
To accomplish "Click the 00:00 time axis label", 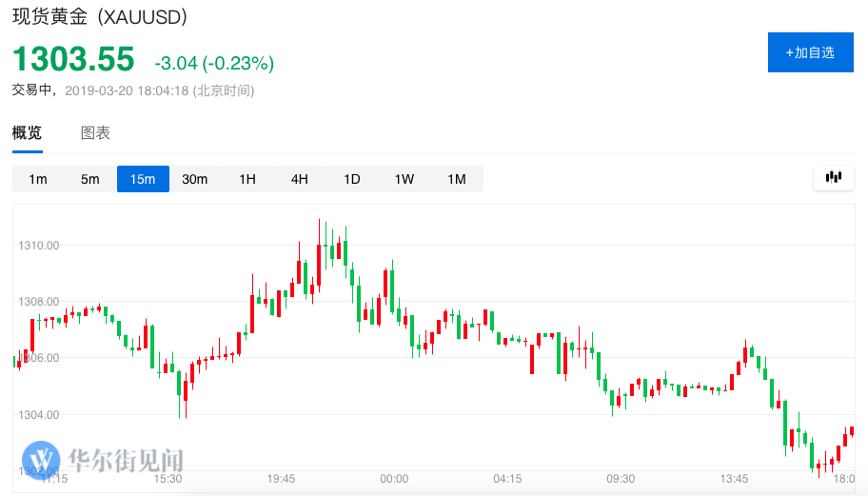I will coord(394,479).
